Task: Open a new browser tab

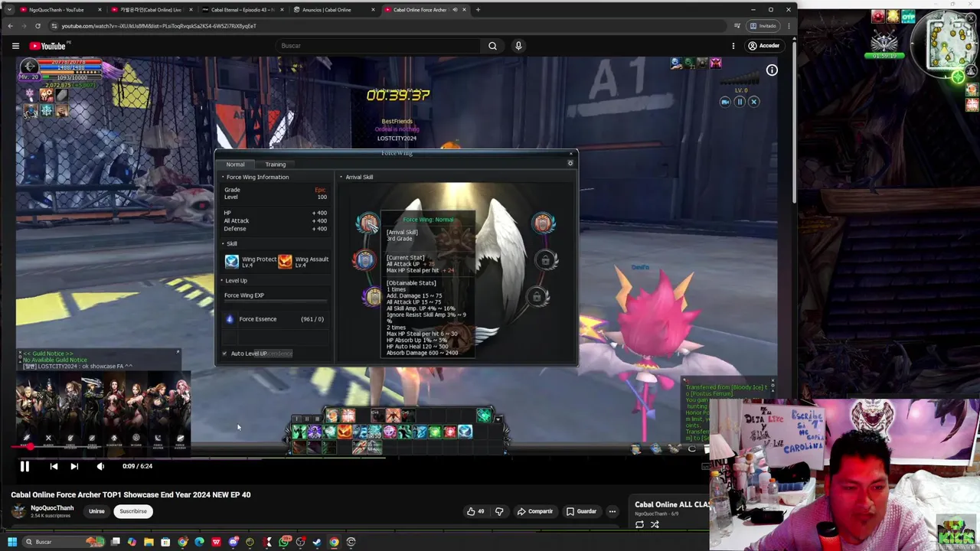Action: 478,10
